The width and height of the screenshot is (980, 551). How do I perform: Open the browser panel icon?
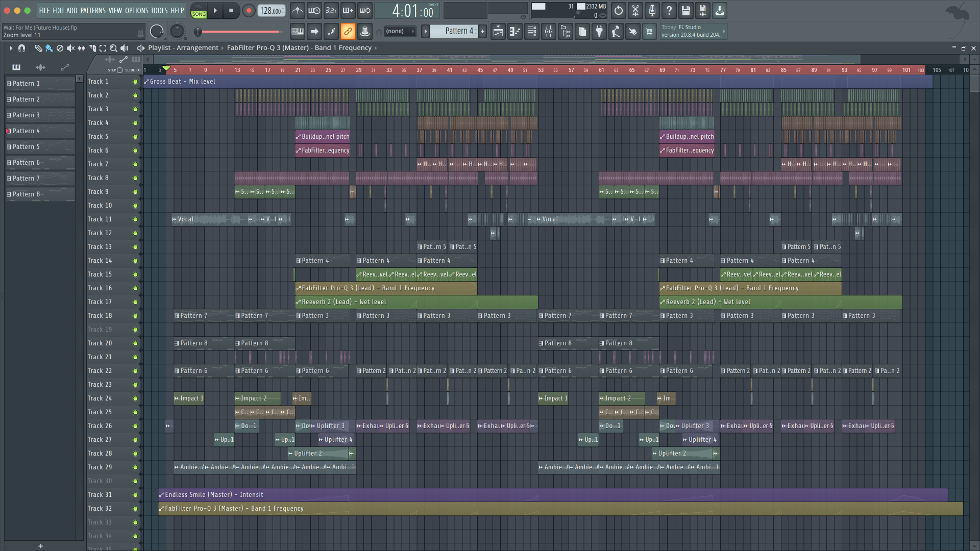[x=566, y=32]
